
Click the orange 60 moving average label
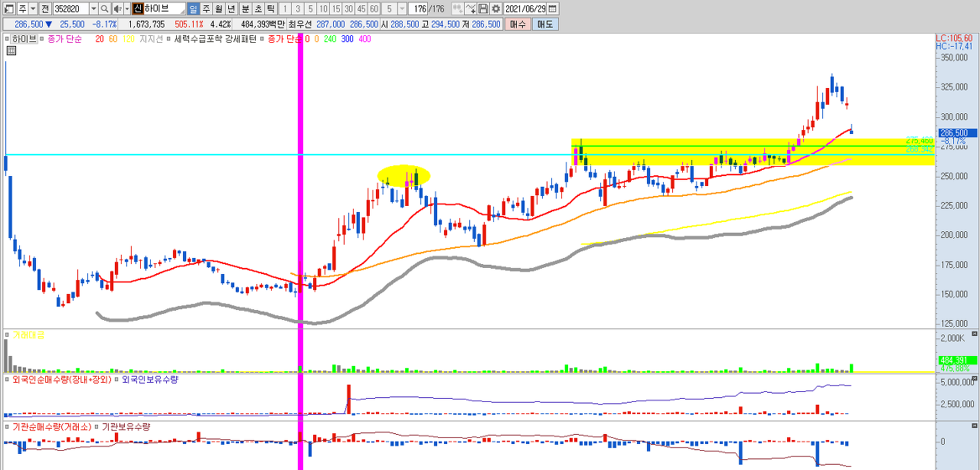pos(113,39)
